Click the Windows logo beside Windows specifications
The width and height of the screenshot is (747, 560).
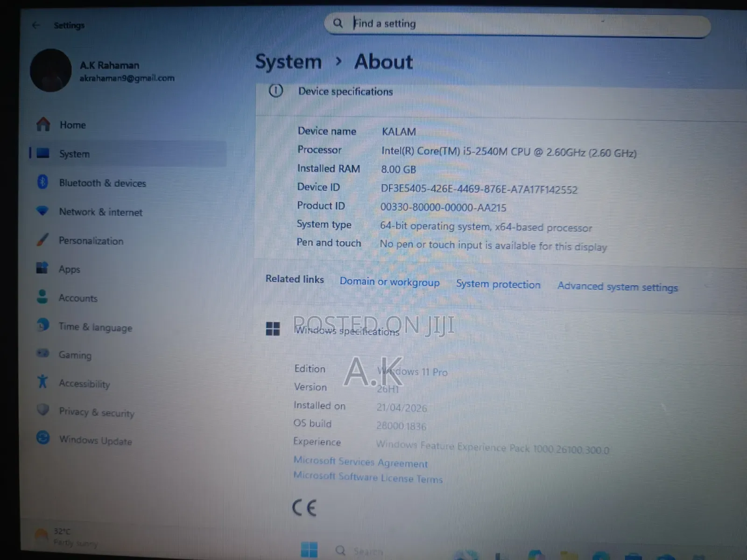(x=273, y=329)
